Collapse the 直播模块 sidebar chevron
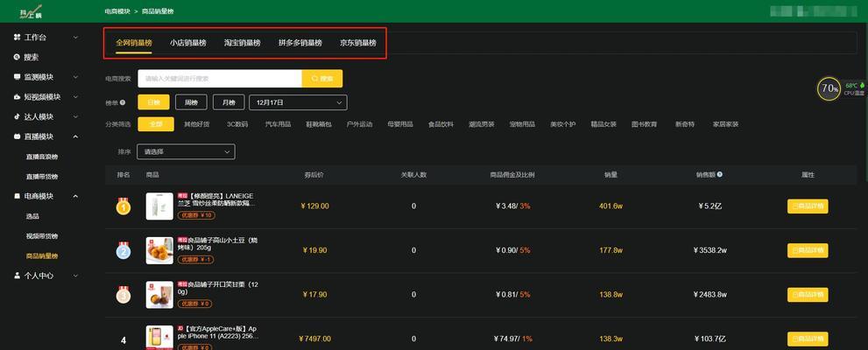The width and height of the screenshot is (868, 350). 76,136
